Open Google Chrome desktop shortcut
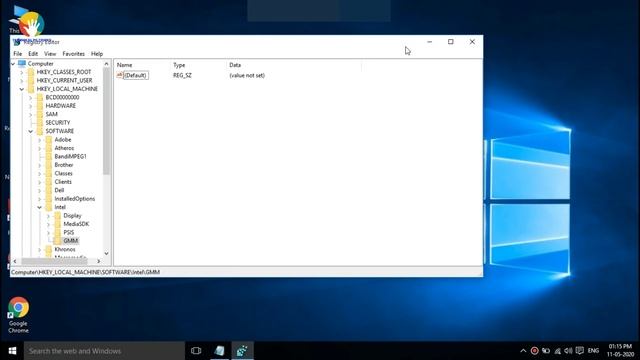Viewport: 640px width, 360px height. [x=18, y=315]
